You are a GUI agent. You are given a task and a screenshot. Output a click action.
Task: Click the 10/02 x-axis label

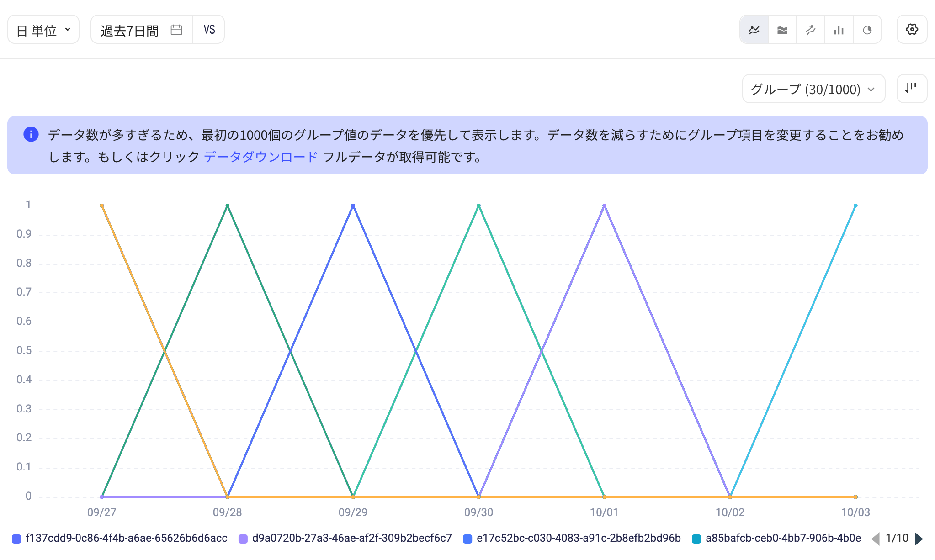point(730,512)
